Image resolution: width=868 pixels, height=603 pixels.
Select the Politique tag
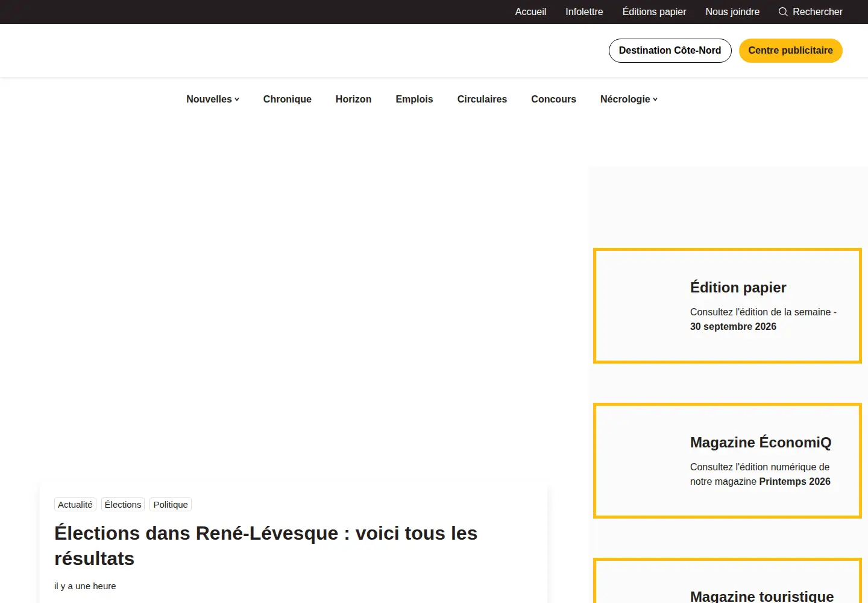(171, 505)
